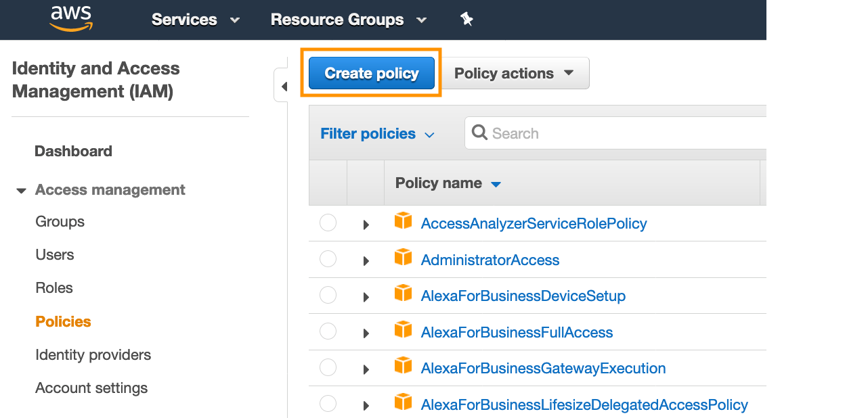Open the AlexaForBusinessFullAccess policy link
The height and width of the screenshot is (418, 868).
[517, 331]
